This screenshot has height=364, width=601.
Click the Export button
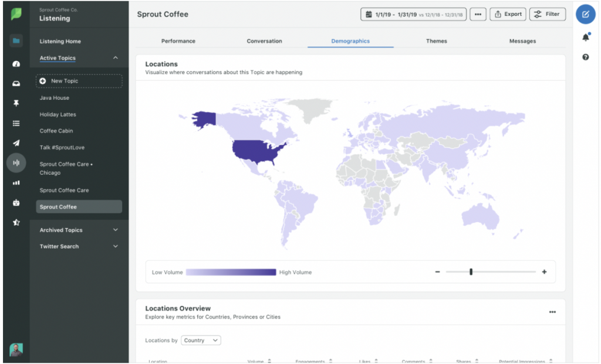click(x=508, y=14)
